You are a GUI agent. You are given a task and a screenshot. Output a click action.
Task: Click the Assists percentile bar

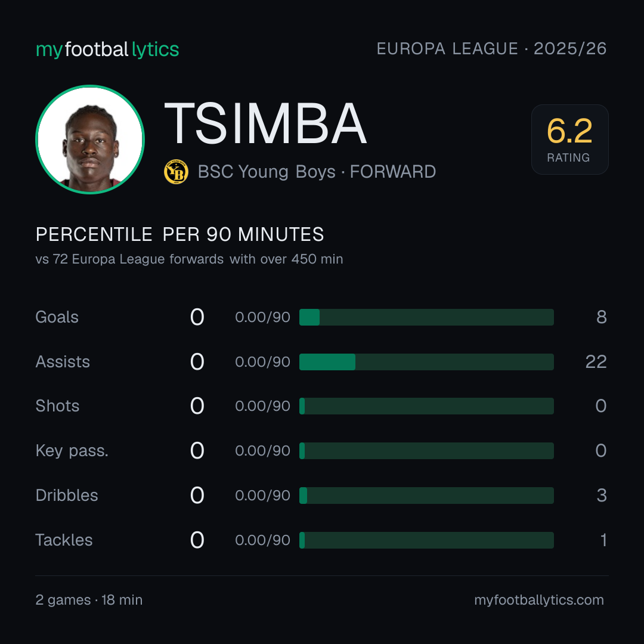pos(426,362)
